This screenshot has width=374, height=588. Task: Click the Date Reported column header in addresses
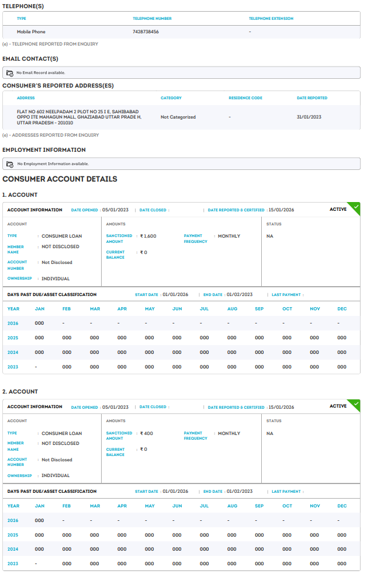click(311, 98)
